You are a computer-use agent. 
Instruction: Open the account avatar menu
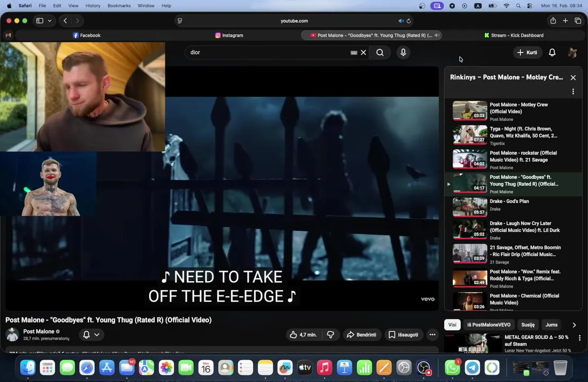click(572, 53)
